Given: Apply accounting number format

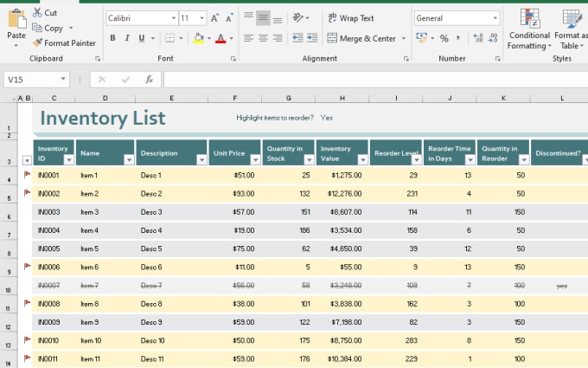Looking at the screenshot, I should [422, 38].
